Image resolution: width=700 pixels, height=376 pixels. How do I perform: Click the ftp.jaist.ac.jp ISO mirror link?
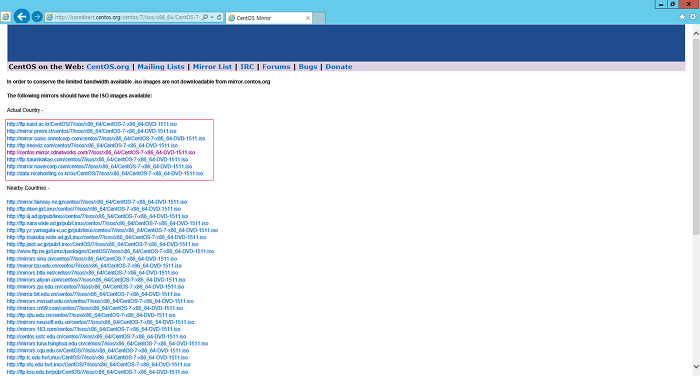pos(102,244)
